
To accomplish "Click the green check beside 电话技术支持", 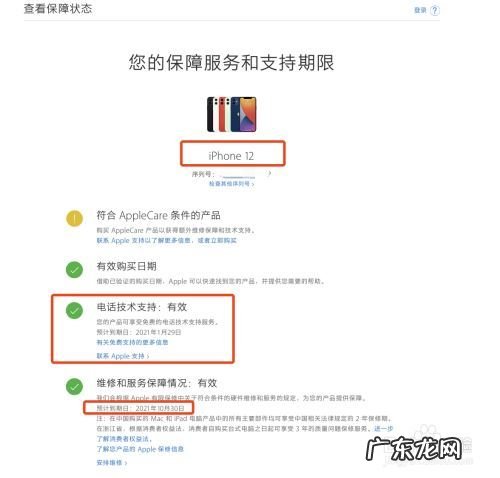I will [x=74, y=311].
